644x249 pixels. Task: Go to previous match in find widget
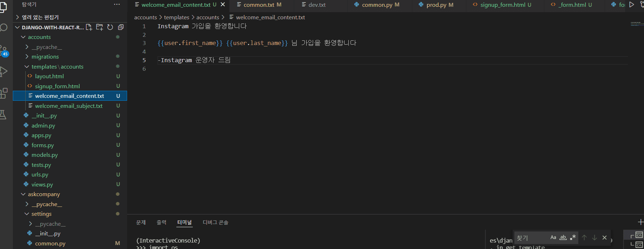click(x=584, y=238)
